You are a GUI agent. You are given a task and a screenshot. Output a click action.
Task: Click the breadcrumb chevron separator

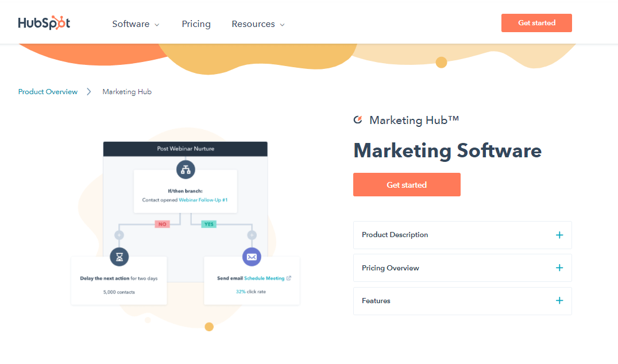(88, 92)
